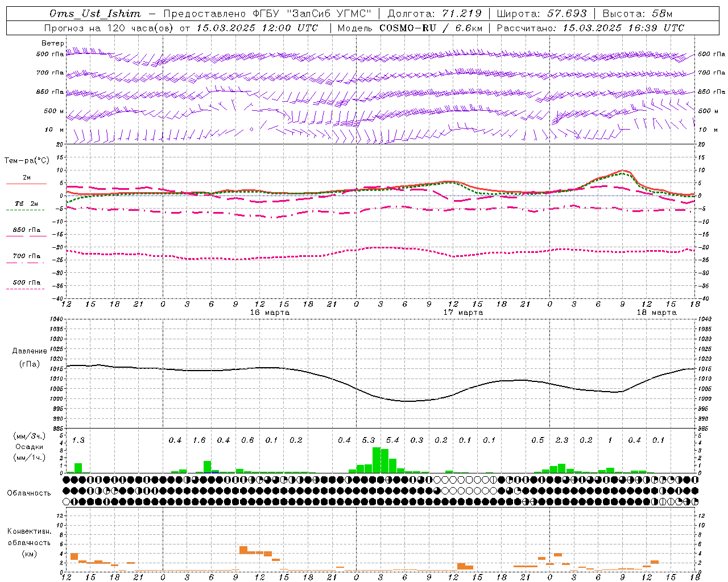Click the date label 17 марта
Viewport: 728px width, 582px height.
click(x=463, y=313)
